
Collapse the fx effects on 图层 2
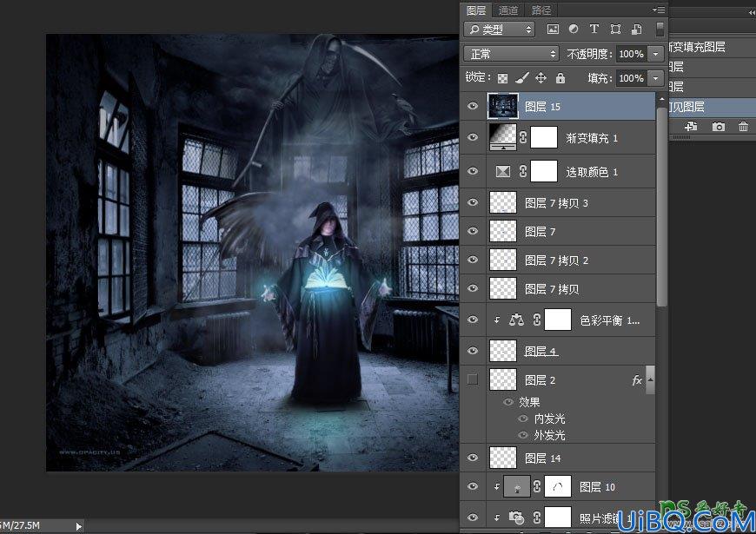(650, 379)
